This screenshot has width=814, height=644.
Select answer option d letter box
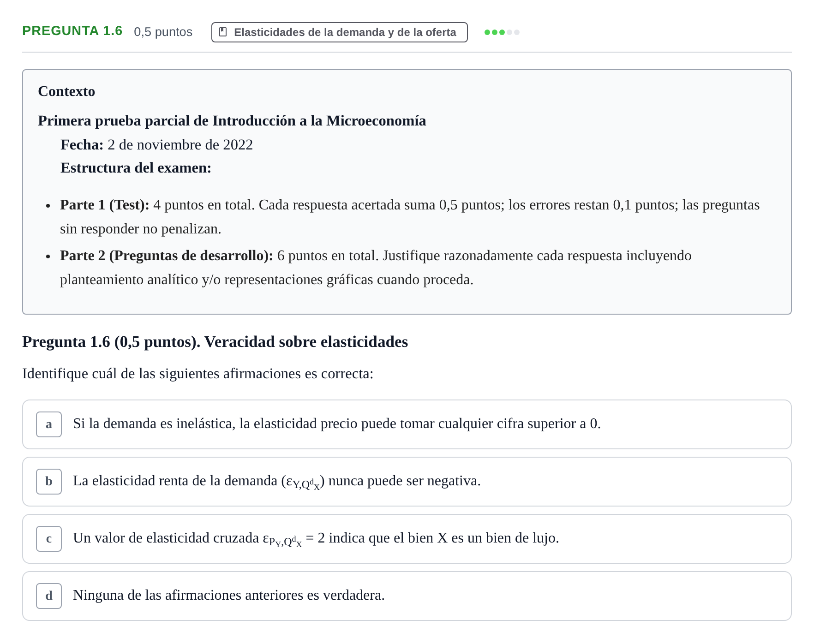49,596
